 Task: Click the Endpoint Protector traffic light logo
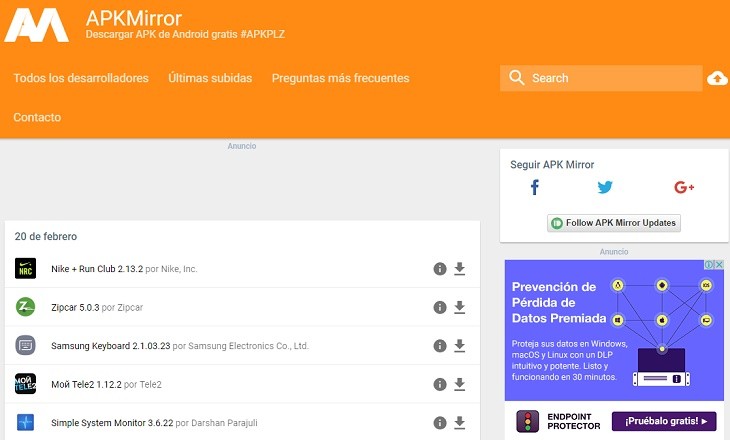click(527, 421)
